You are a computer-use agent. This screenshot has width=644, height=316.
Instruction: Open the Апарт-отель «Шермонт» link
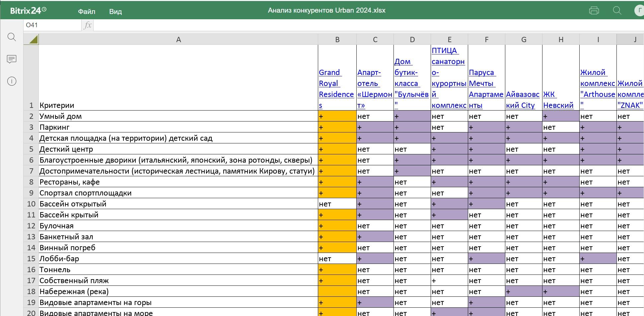tap(375, 89)
